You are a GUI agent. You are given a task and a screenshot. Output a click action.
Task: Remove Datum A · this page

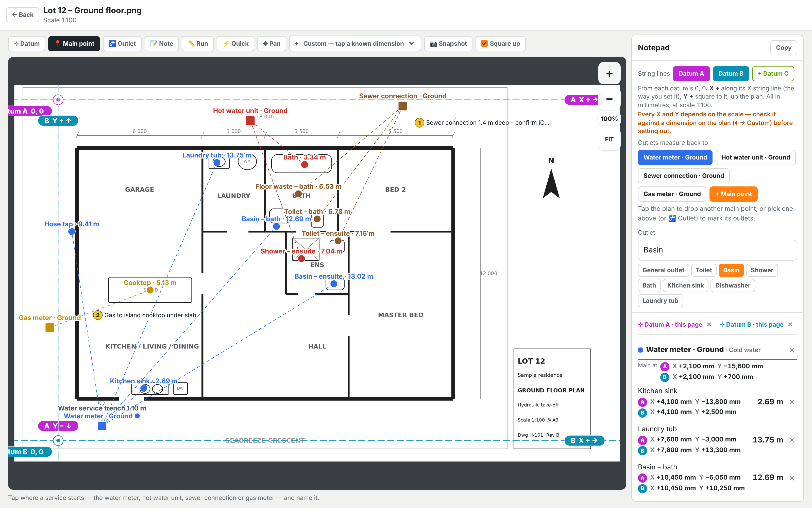pos(709,325)
